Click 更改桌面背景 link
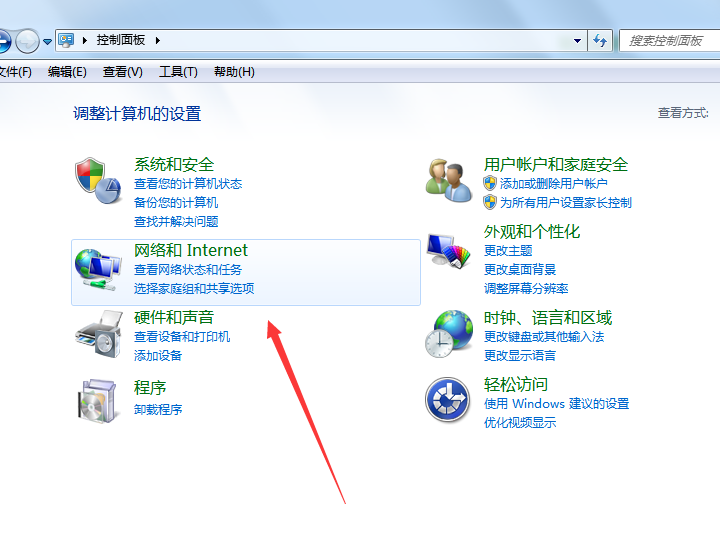720x541 pixels. pos(520,270)
